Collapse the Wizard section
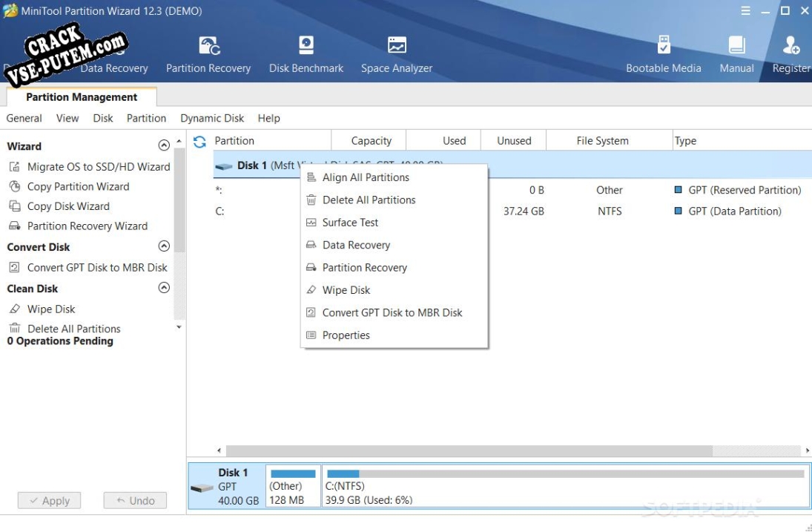812x532 pixels. pyautogui.click(x=164, y=146)
